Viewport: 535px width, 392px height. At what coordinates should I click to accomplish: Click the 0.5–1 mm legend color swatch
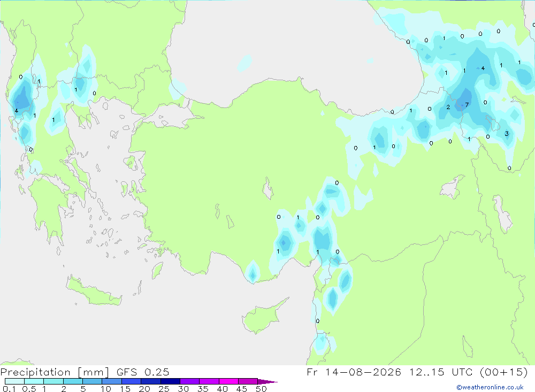click(34, 381)
